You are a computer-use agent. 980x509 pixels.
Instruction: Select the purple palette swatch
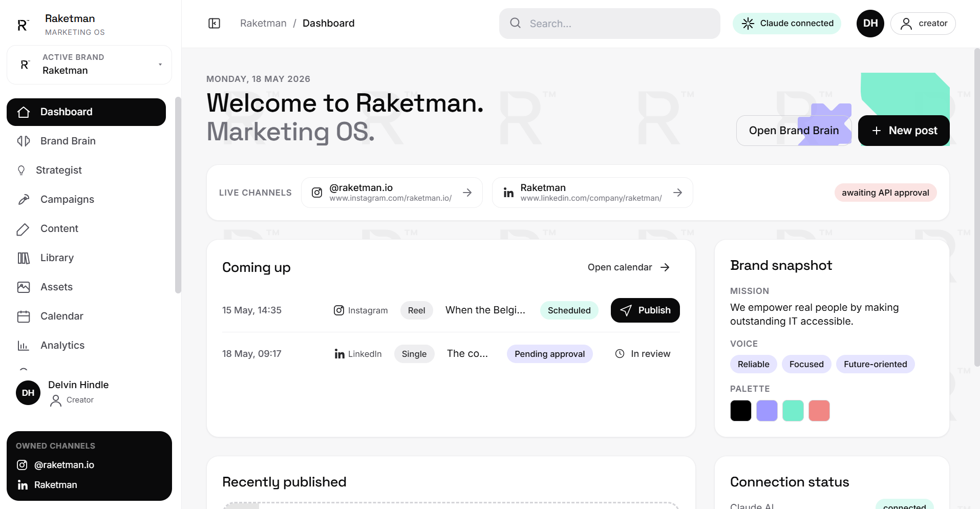coord(766,411)
